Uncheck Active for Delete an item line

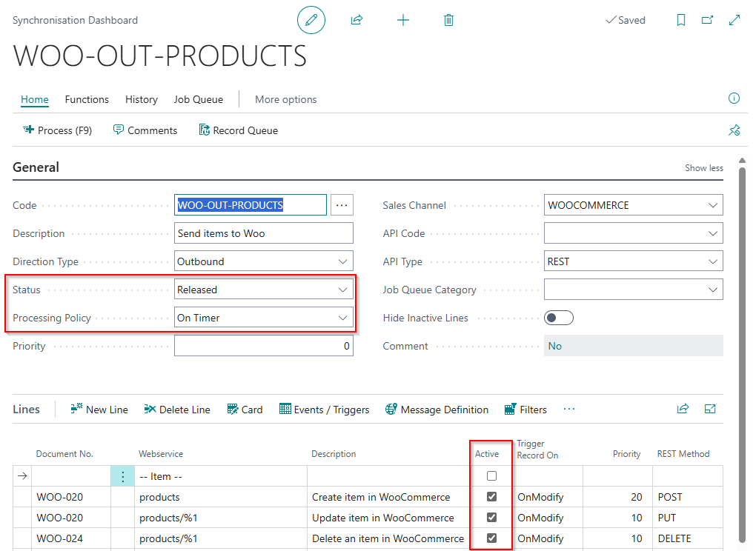coord(492,538)
